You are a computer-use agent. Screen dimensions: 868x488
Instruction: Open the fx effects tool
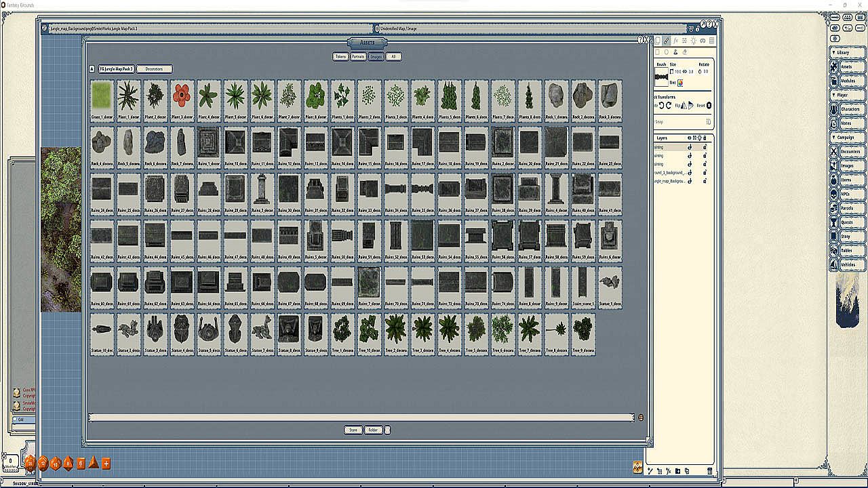(675, 41)
